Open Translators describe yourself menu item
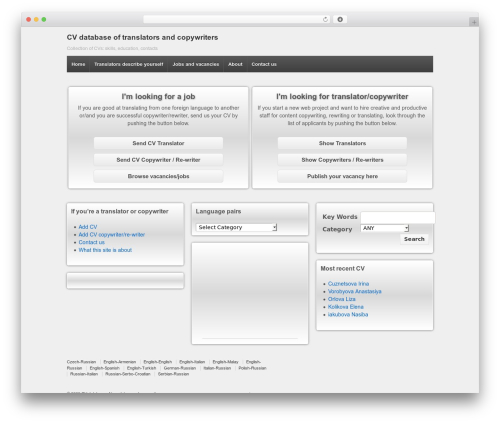The width and height of the screenshot is (500, 423). [129, 64]
